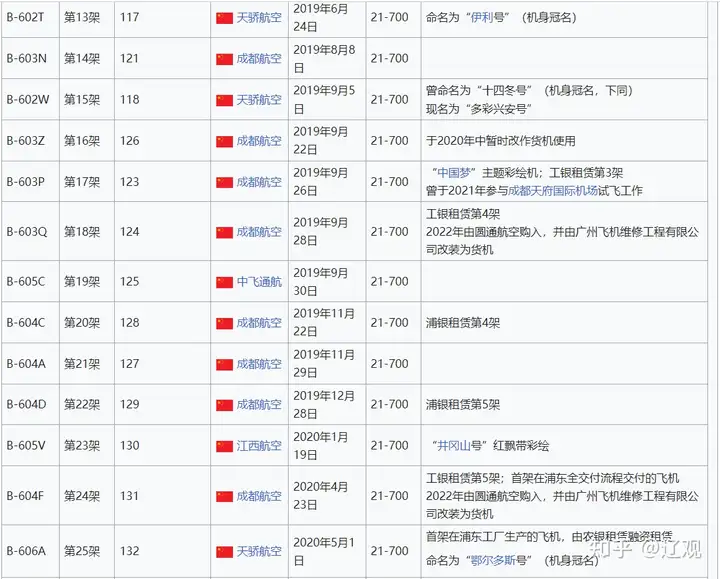Open 天骄航空 link in the B-602W row

point(259,100)
